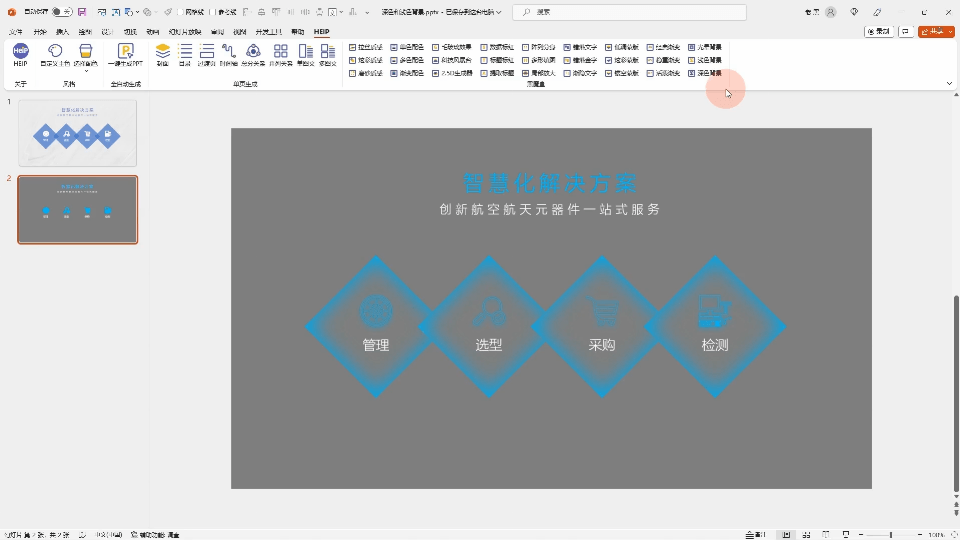This screenshot has width=960, height=540.
Task: Apply the 浅色背景 option
Action: click(x=705, y=60)
